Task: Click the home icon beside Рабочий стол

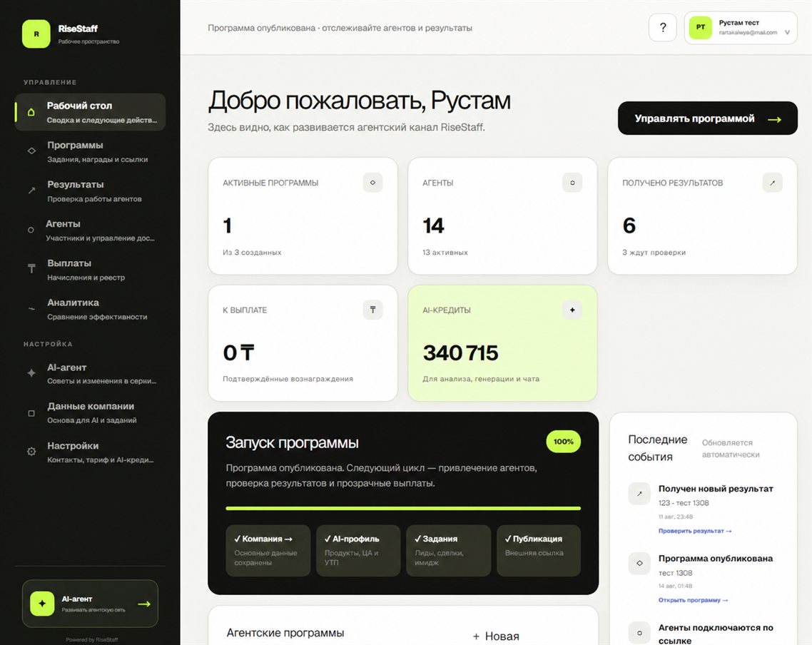Action: [31, 112]
